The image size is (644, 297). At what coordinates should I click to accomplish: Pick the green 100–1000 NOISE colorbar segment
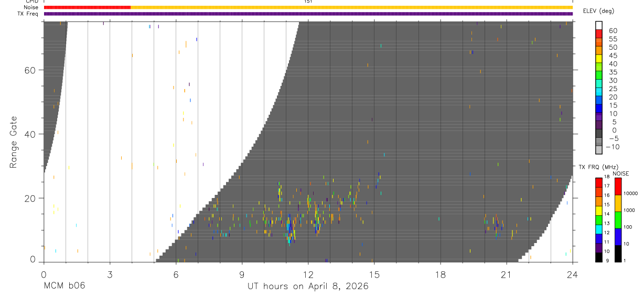[618, 219]
